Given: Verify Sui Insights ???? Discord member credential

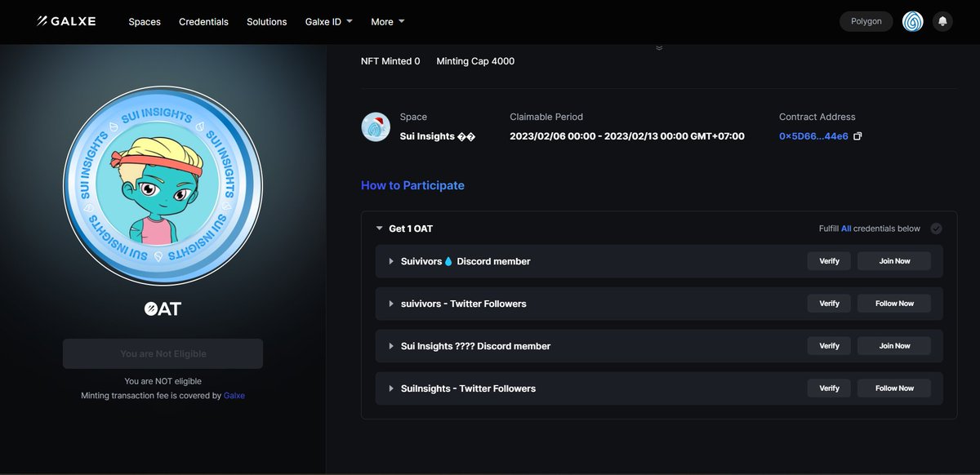Looking at the screenshot, I should pyautogui.click(x=829, y=346).
